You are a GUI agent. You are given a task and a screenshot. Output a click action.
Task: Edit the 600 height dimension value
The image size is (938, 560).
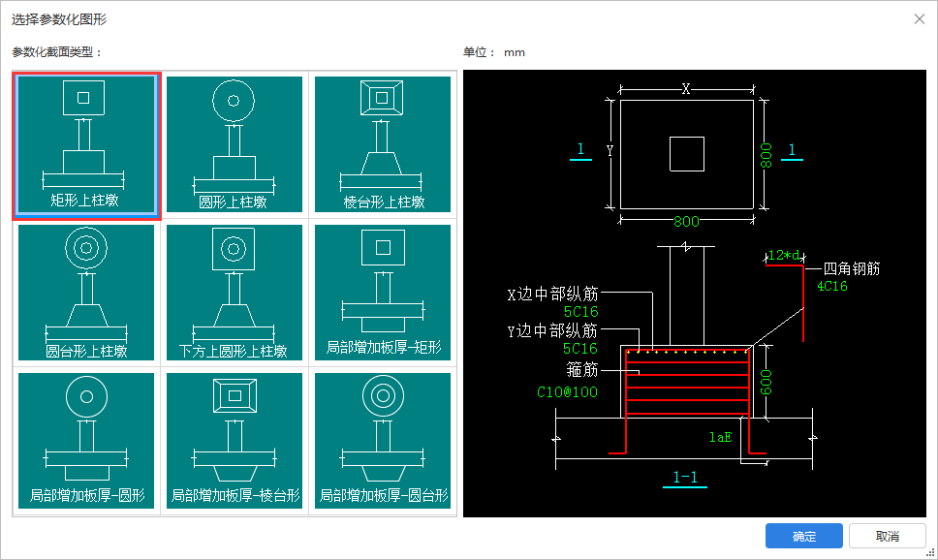[x=766, y=383]
